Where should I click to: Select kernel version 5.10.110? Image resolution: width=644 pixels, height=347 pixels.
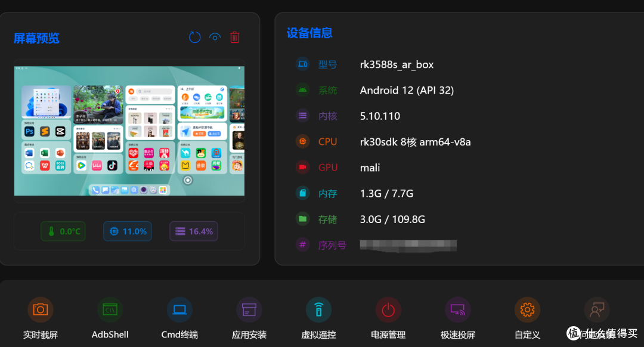click(x=380, y=116)
